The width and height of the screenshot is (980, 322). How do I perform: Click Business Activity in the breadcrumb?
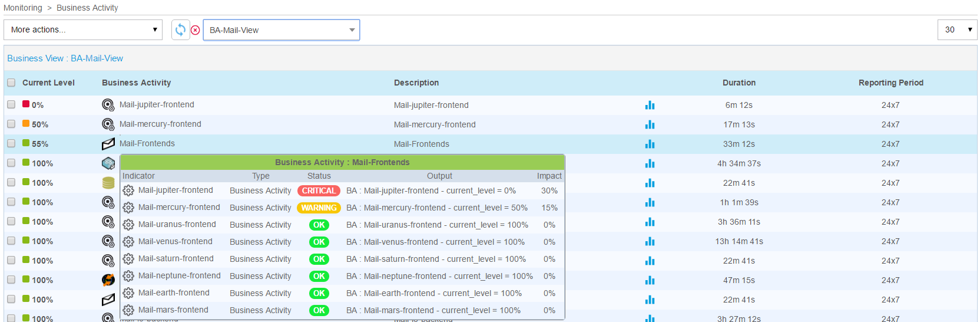coord(87,8)
